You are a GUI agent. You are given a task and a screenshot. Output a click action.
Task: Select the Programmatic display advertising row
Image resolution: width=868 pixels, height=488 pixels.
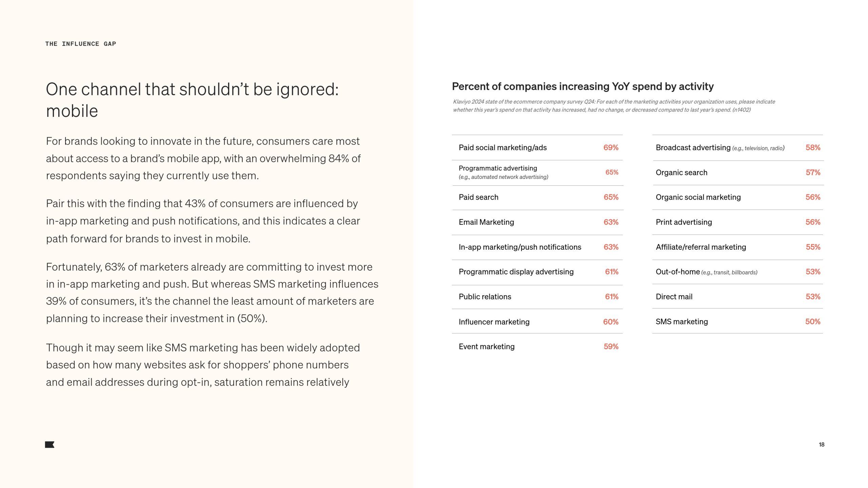pos(537,272)
